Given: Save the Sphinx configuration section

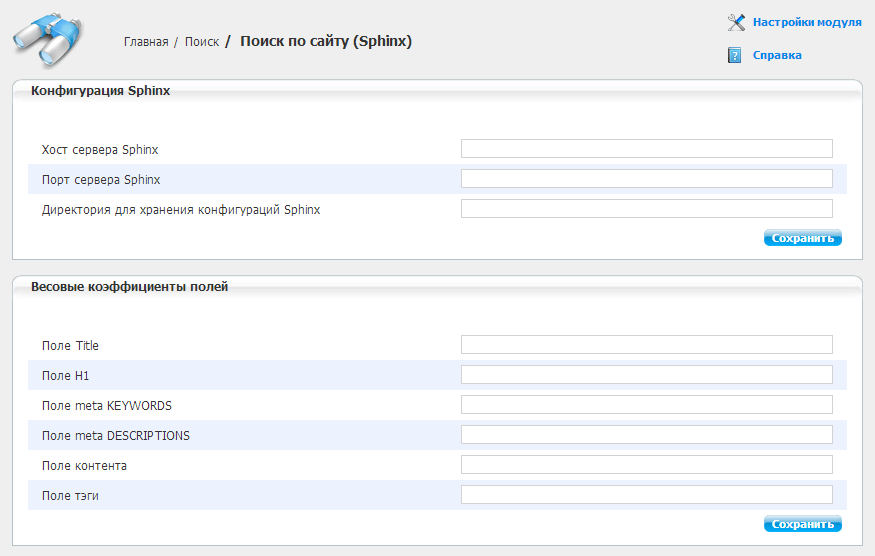Looking at the screenshot, I should click(802, 238).
